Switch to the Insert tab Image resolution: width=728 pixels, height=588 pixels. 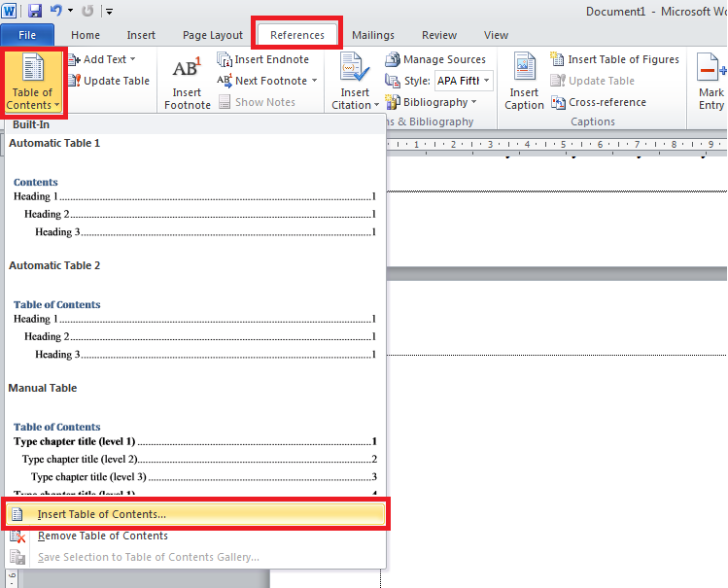pyautogui.click(x=141, y=35)
